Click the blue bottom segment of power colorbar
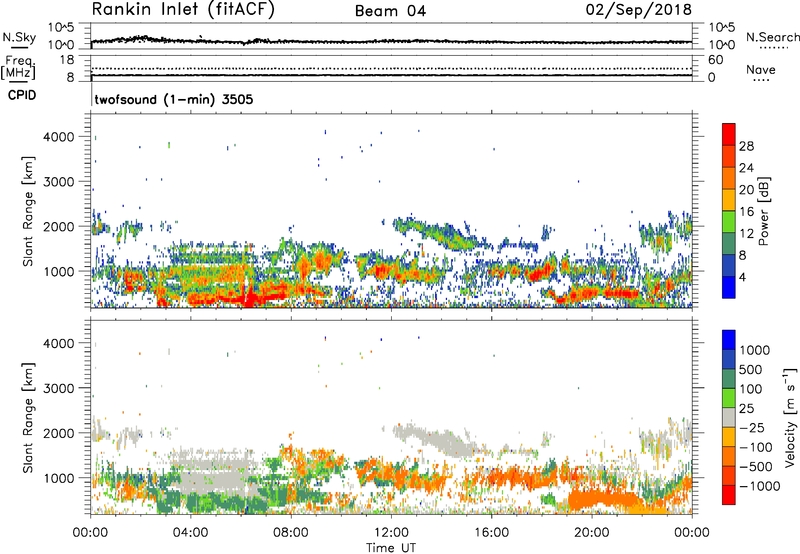 [x=729, y=287]
